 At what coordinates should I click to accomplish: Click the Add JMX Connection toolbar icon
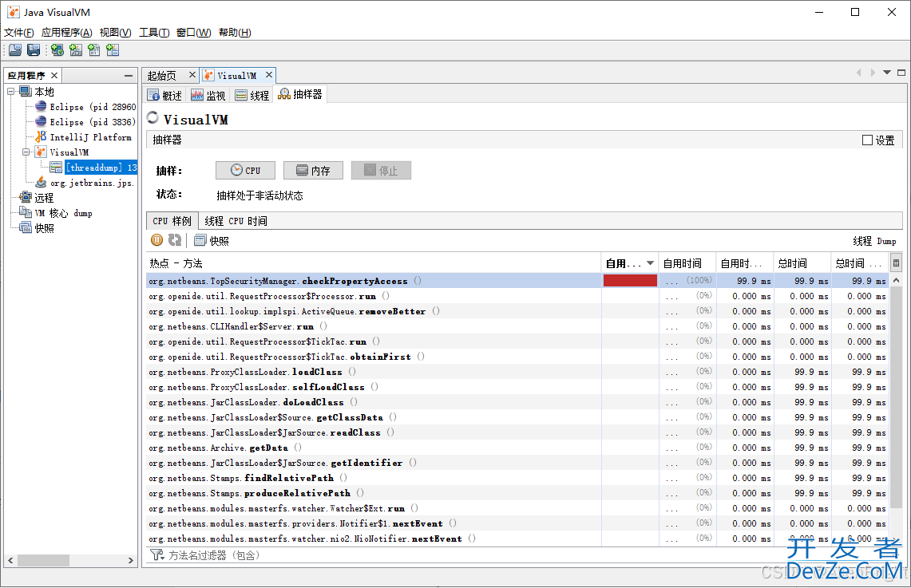[x=76, y=50]
